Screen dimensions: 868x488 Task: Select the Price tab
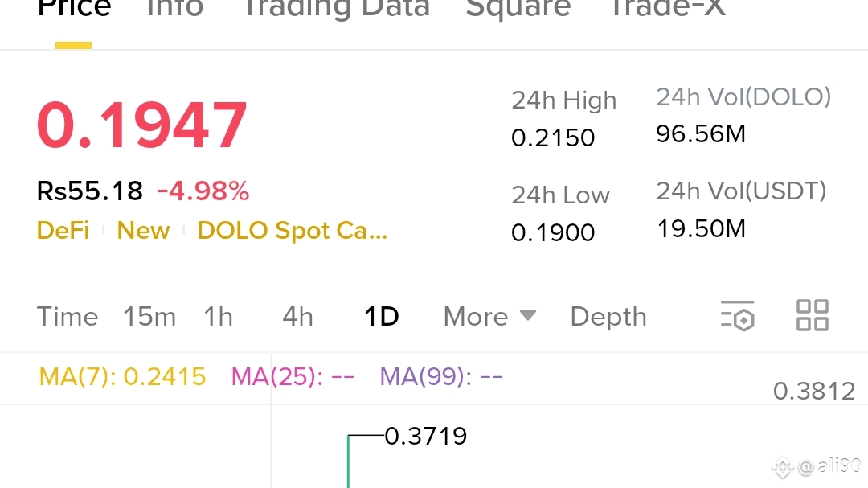coord(74,8)
